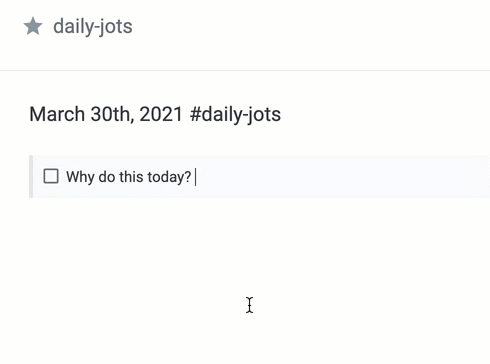Click the #daily-jots tag
This screenshot has height=364, width=490.
(235, 115)
